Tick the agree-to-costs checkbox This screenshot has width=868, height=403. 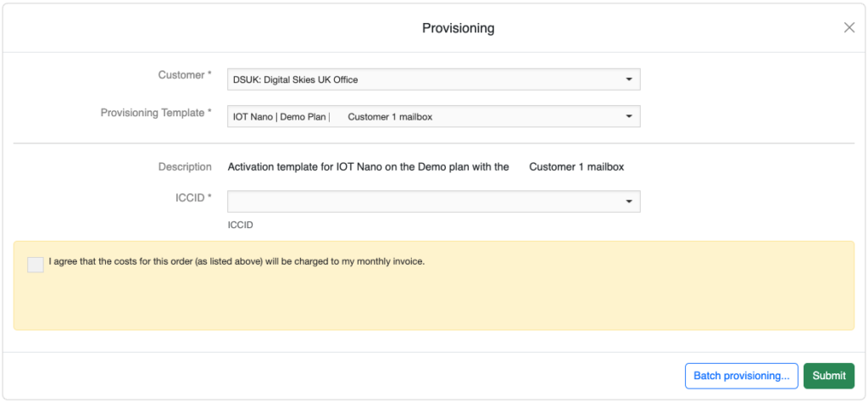36,265
